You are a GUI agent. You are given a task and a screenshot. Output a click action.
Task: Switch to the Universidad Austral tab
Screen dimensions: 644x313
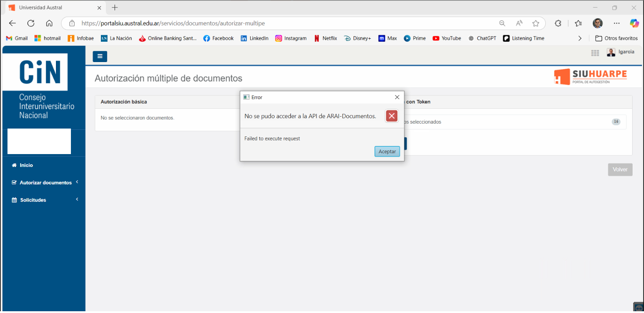(x=53, y=7)
